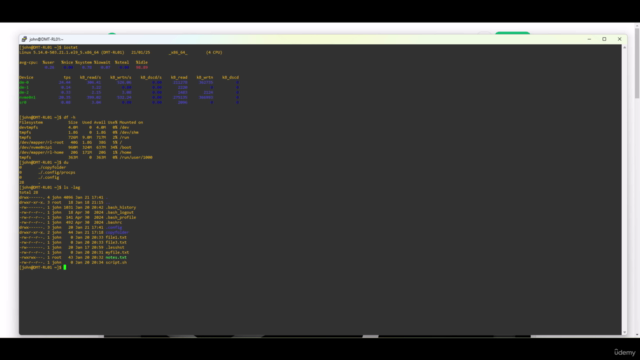Click the red %idle value
The width and height of the screenshot is (640, 360).
pos(142,67)
